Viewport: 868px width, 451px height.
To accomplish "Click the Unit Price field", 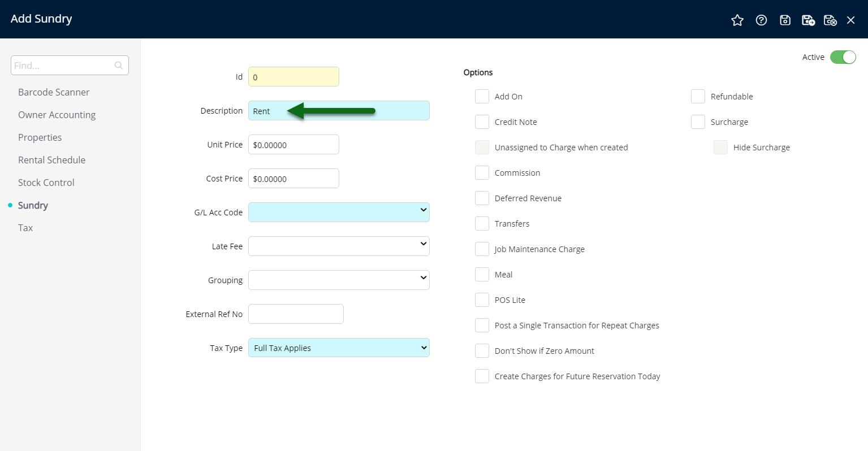I will [x=293, y=145].
